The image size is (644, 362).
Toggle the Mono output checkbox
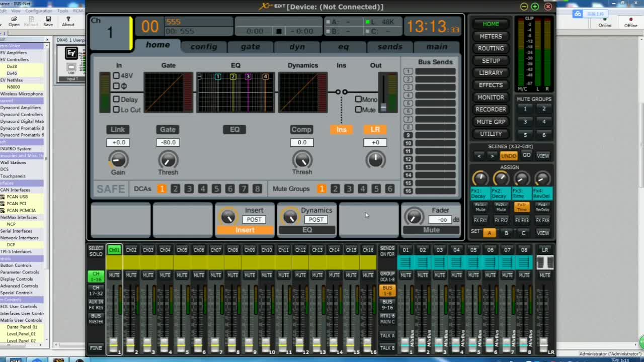click(358, 99)
